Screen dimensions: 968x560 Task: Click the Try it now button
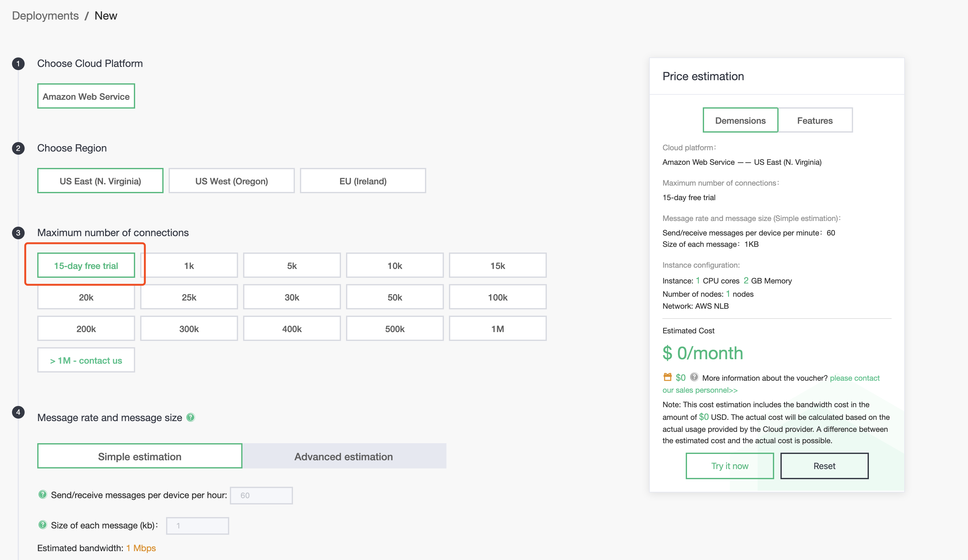tap(729, 465)
